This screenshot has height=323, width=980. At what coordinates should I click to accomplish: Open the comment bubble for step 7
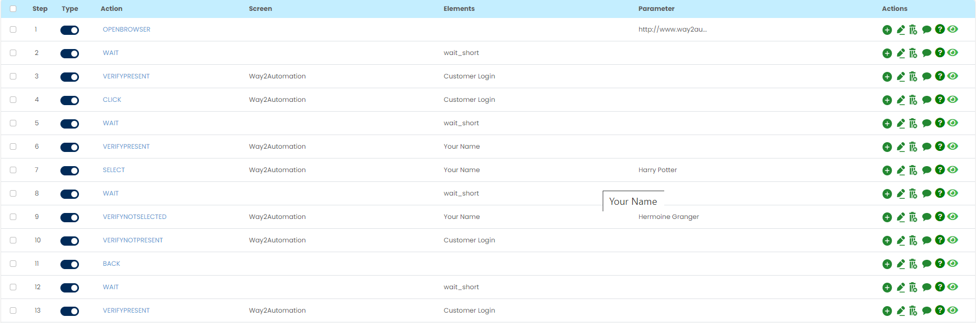927,170
